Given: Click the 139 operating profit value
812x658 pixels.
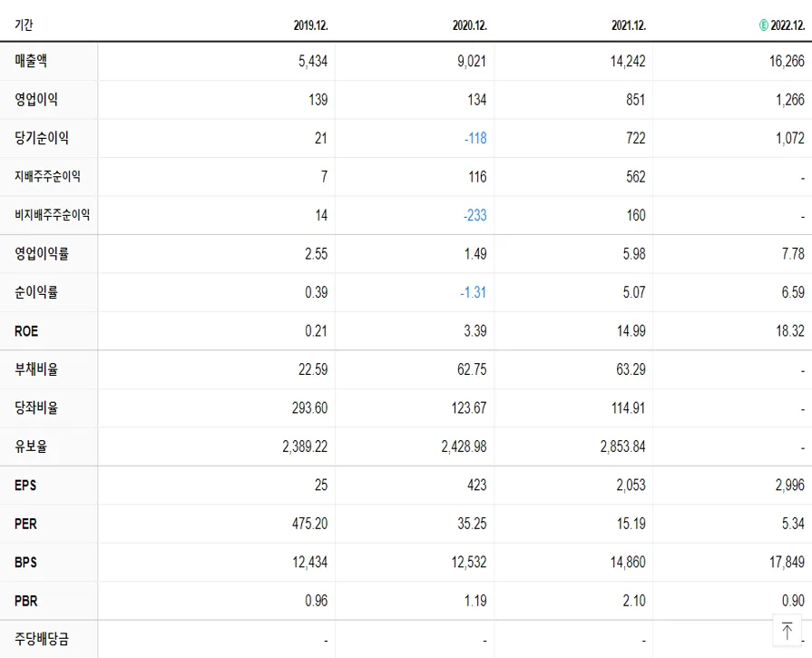Looking at the screenshot, I should 318,100.
